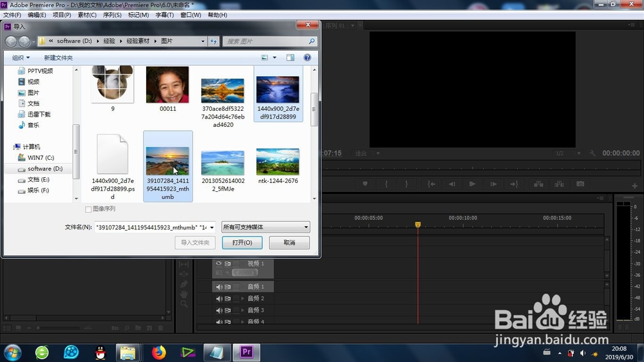Viewport: 644px width, 362px height.
Task: Mute Audio 3 speaker toggle
Action: pos(219,310)
